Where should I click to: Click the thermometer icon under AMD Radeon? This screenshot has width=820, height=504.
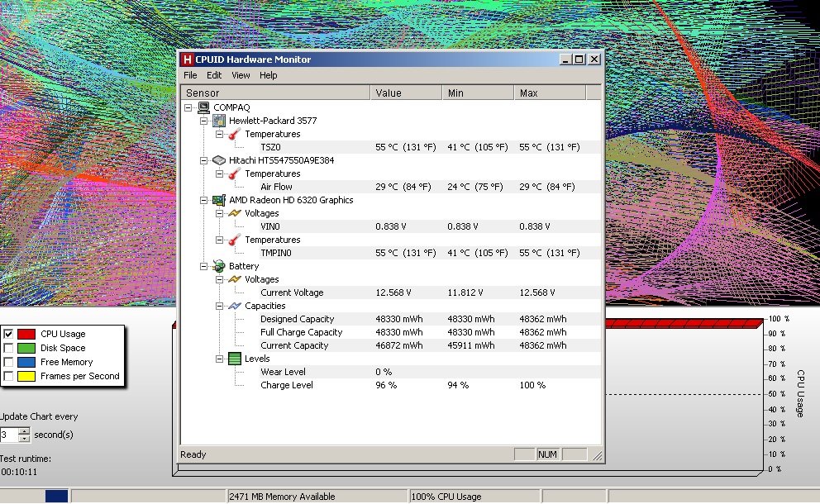235,240
